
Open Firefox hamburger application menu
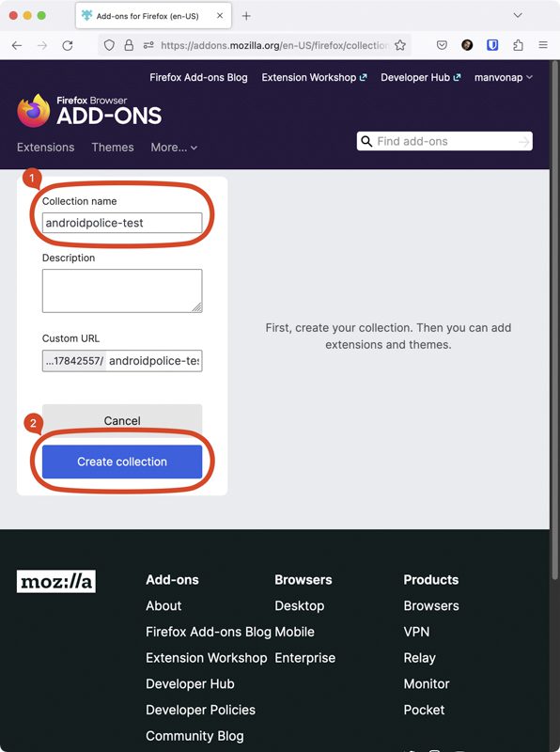(543, 45)
